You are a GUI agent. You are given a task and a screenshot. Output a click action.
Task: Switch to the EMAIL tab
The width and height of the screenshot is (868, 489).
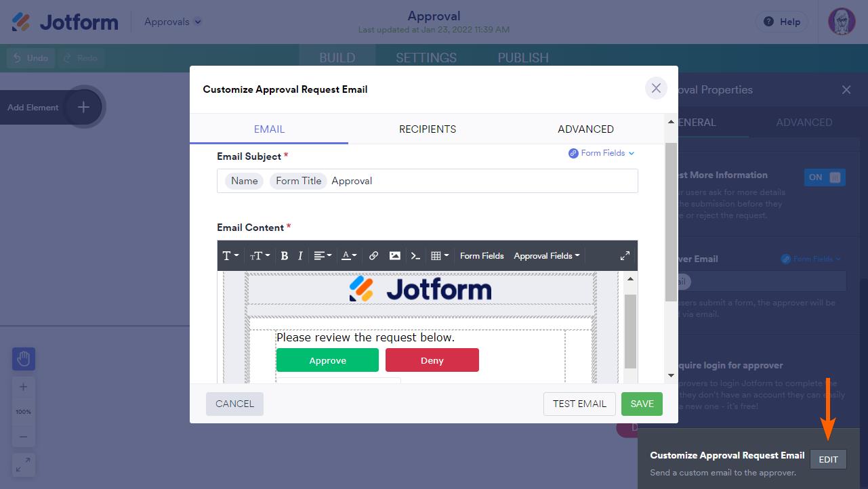point(269,129)
